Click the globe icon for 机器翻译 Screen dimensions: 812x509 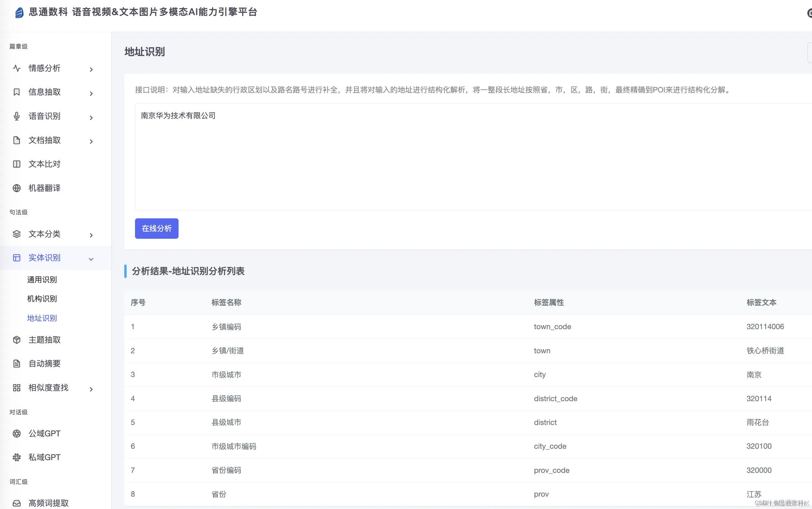point(16,188)
